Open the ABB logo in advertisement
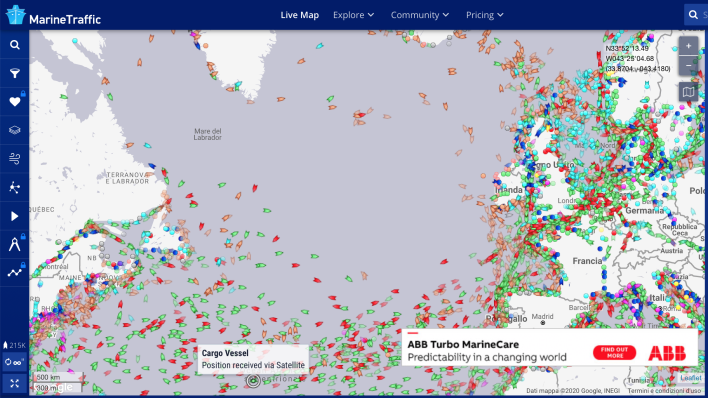This screenshot has height=398, width=708. coord(667,353)
